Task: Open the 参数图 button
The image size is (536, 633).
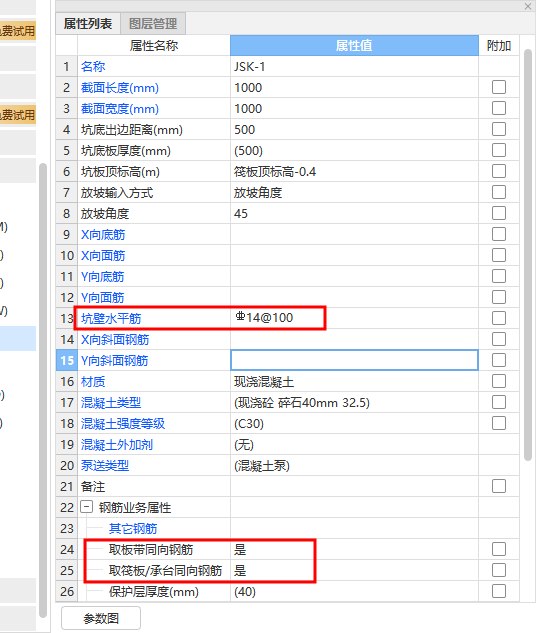Action: [101, 618]
